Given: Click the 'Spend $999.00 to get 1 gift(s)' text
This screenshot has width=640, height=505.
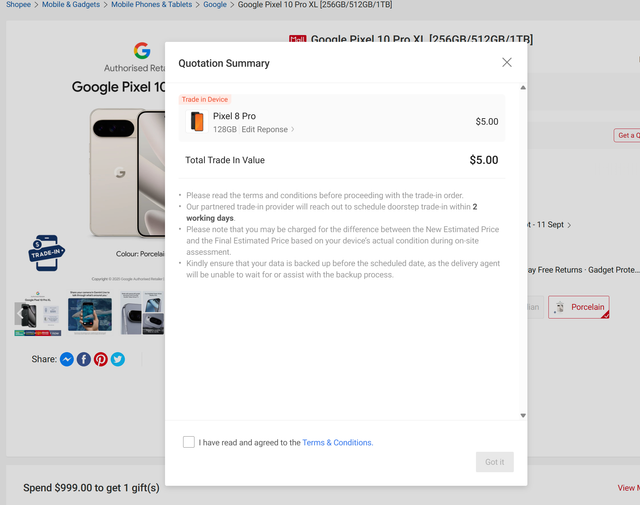Looking at the screenshot, I should [91, 488].
